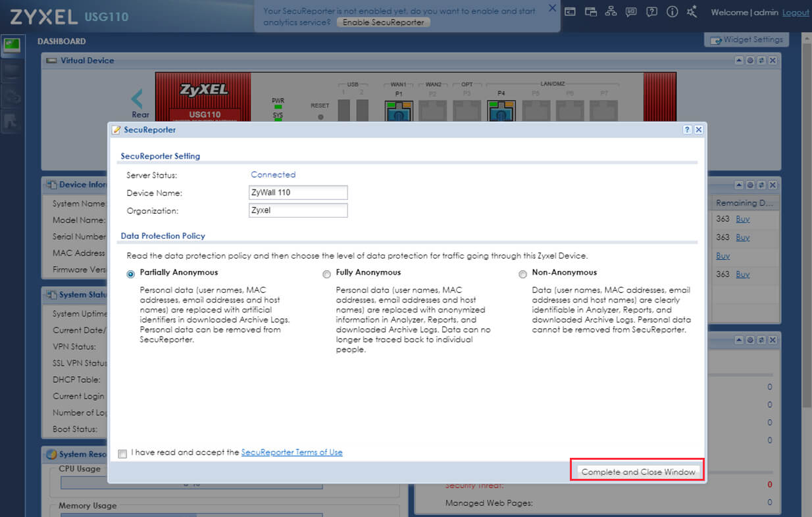Screen dimensions: 812x517
Task: Select the Configuration icon in left sidebar
Action: (x=12, y=96)
